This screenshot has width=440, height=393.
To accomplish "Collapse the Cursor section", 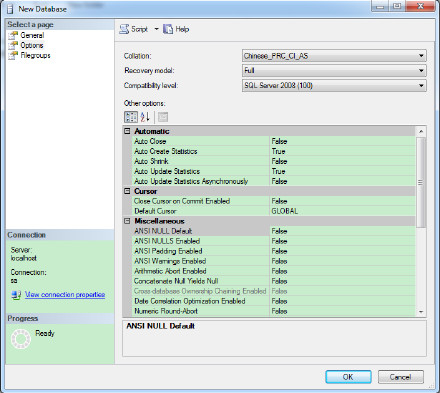I will 127,191.
